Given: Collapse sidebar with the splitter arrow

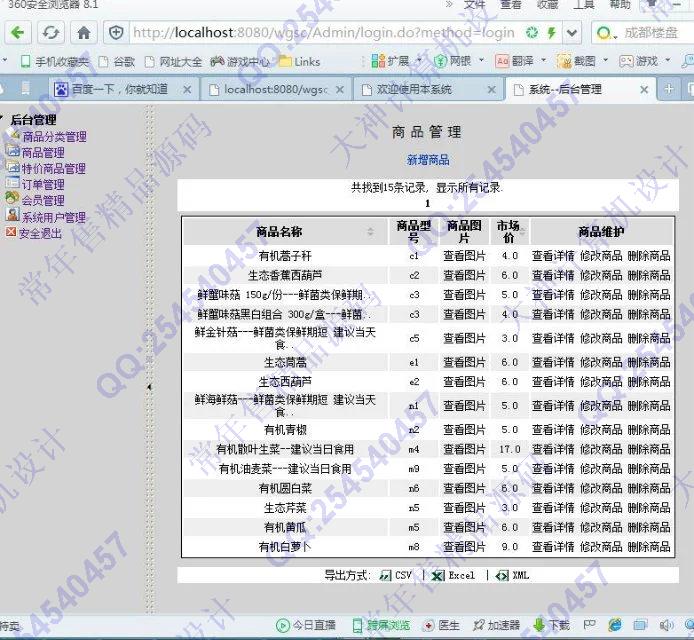Looking at the screenshot, I should (x=150, y=387).
